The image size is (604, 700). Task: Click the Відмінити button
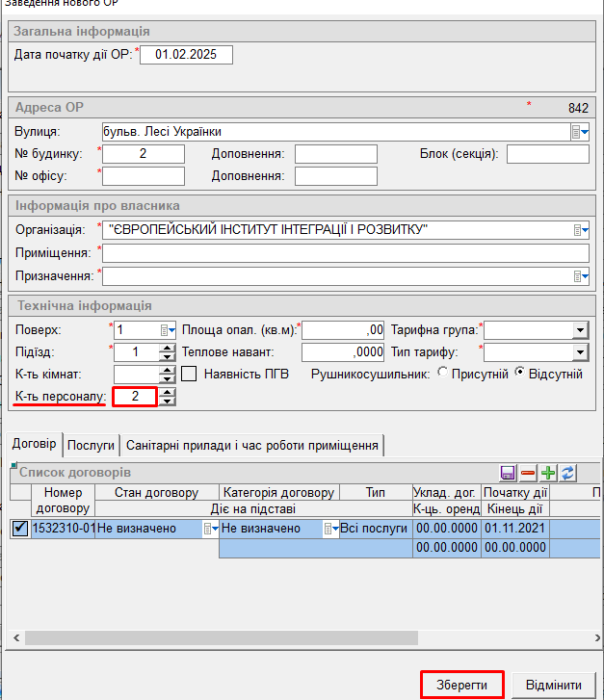click(x=553, y=685)
